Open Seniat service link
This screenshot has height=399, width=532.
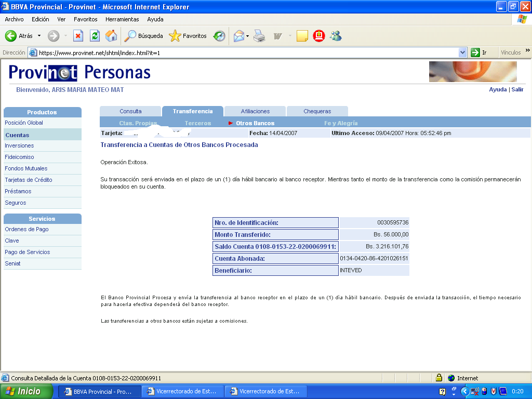12,263
